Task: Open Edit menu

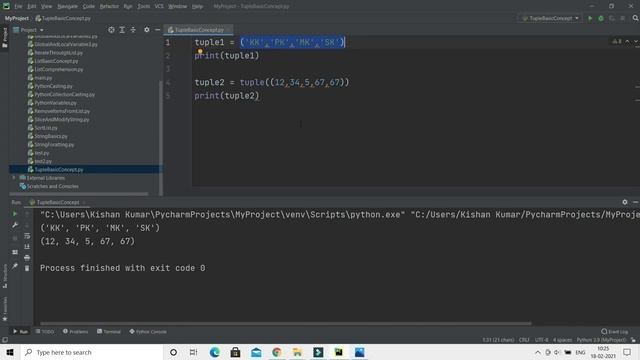Action: click(32, 6)
